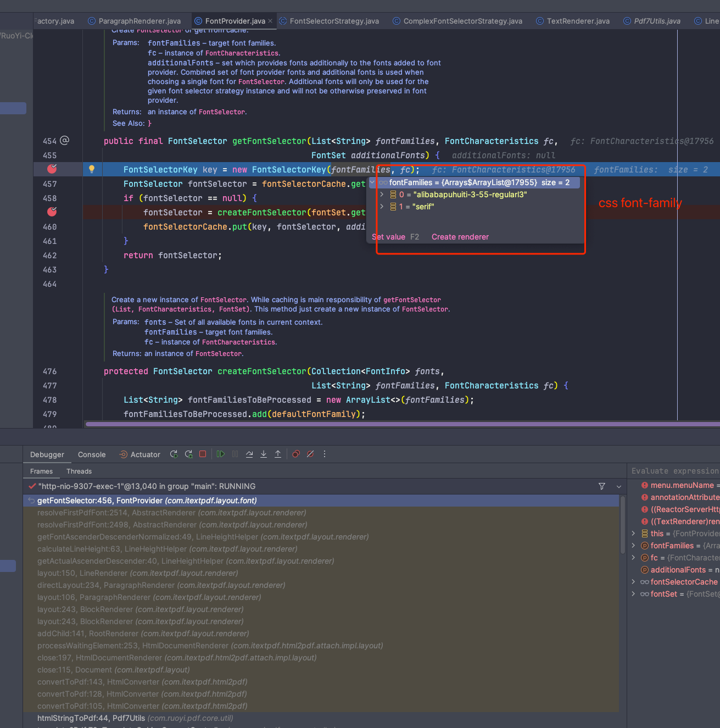Expand the fontSelectorCache variable node
Viewport: 720px width, 728px height.
point(633,582)
